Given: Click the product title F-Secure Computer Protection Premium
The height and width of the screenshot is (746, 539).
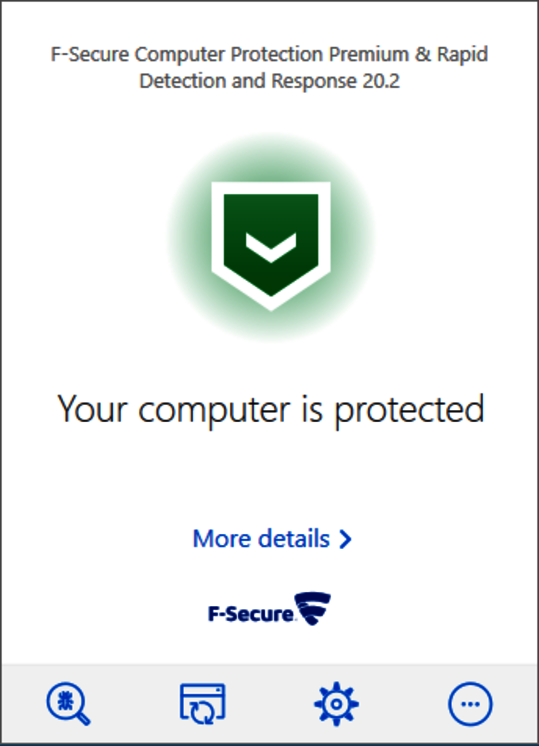Looking at the screenshot, I should (230, 54).
